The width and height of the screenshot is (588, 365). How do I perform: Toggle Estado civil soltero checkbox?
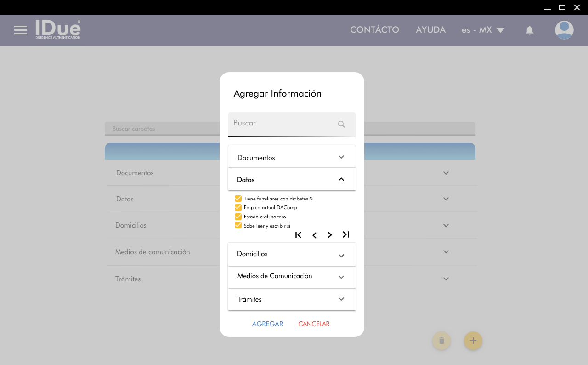click(x=238, y=217)
